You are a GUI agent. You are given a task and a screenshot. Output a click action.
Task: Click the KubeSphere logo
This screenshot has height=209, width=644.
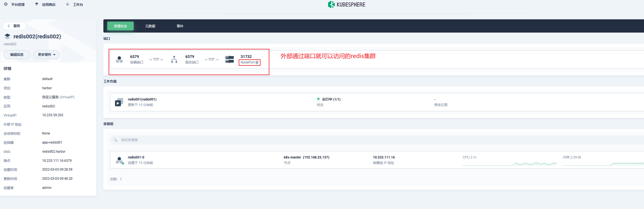click(x=347, y=4)
